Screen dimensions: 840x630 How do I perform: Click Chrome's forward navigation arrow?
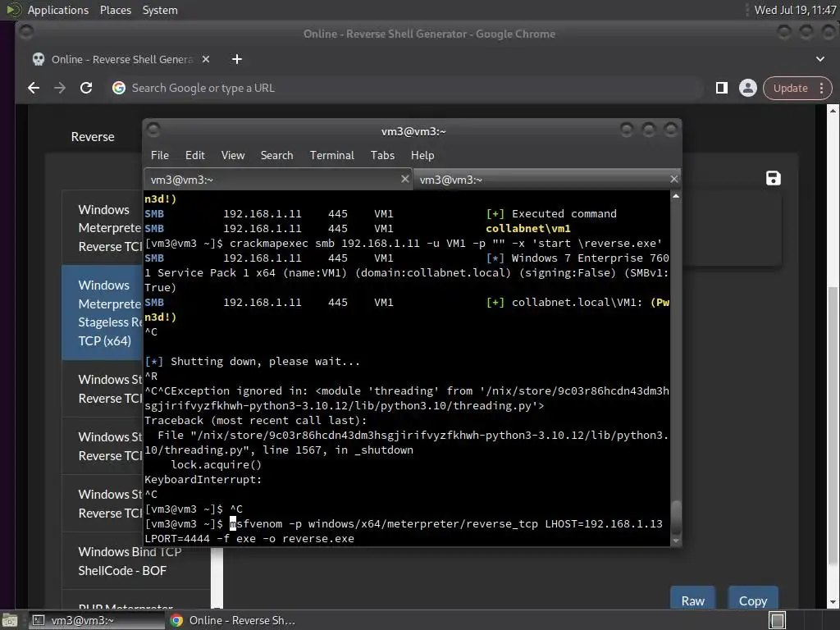coord(60,88)
